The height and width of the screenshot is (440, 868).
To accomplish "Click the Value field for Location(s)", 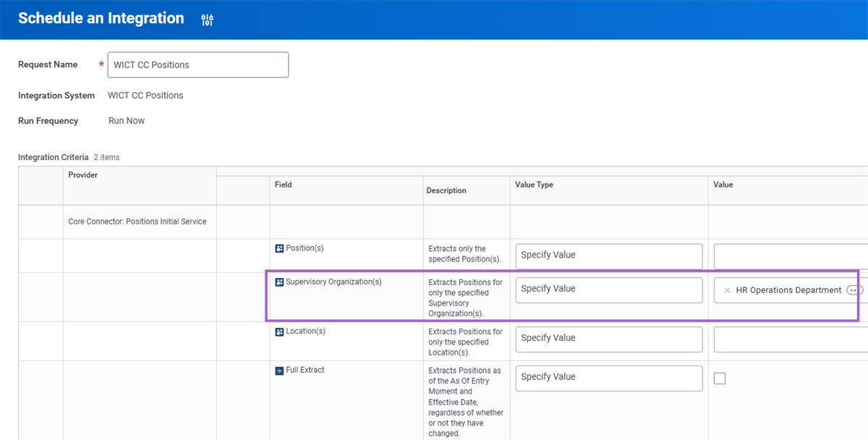I will [791, 339].
